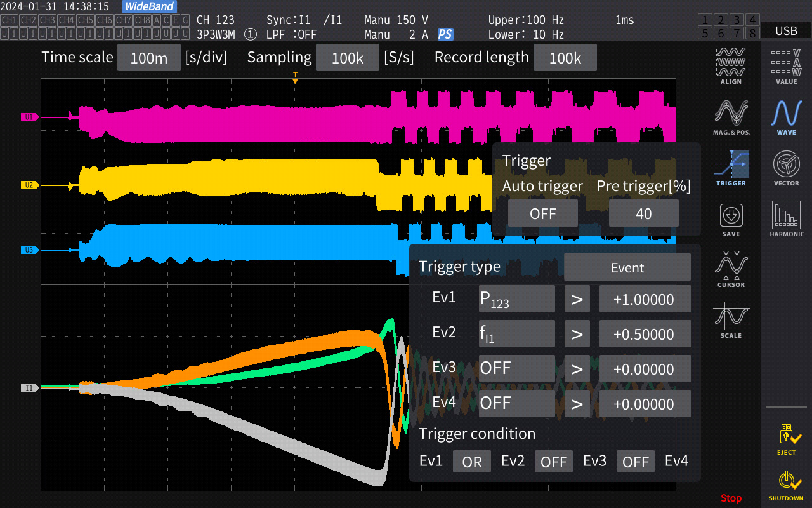Viewport: 812px width, 508px height.
Task: Change Ev1 source P123
Action: click(517, 298)
